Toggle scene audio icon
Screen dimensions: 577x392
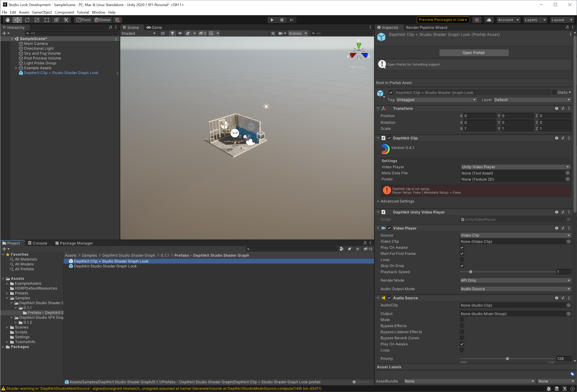[x=180, y=33]
